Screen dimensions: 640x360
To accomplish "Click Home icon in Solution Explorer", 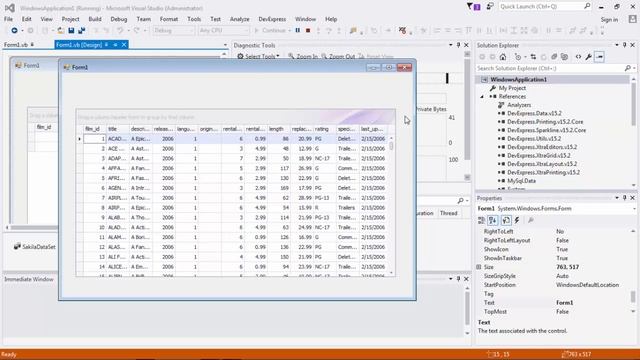I will coord(503,57).
